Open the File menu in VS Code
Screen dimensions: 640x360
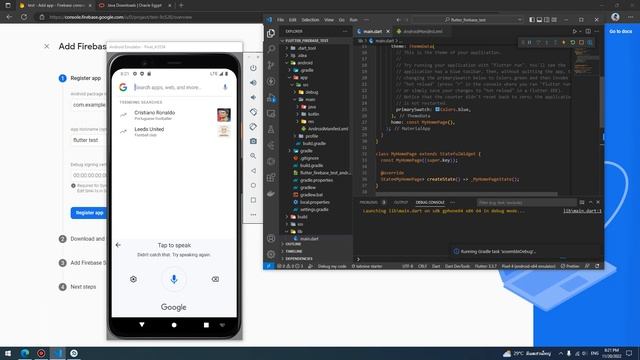(x=280, y=20)
